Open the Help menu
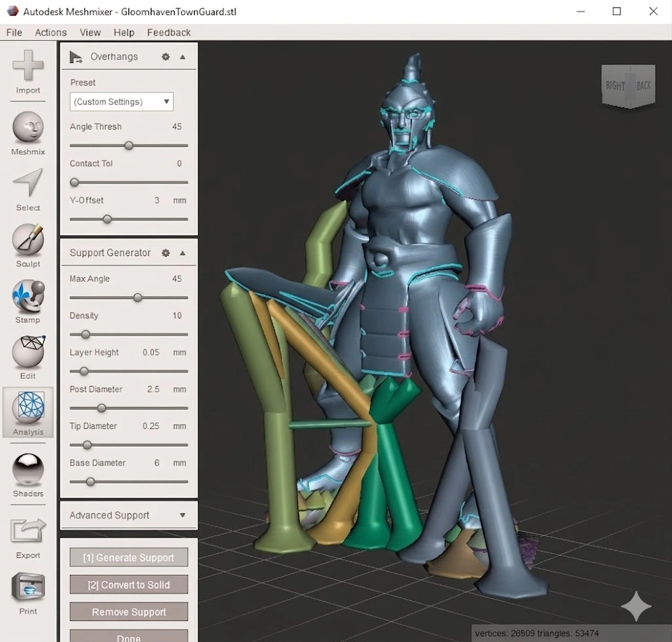 (124, 33)
